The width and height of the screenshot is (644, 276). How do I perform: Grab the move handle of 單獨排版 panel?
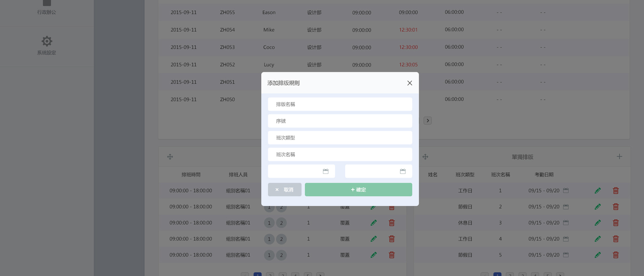pos(425,157)
